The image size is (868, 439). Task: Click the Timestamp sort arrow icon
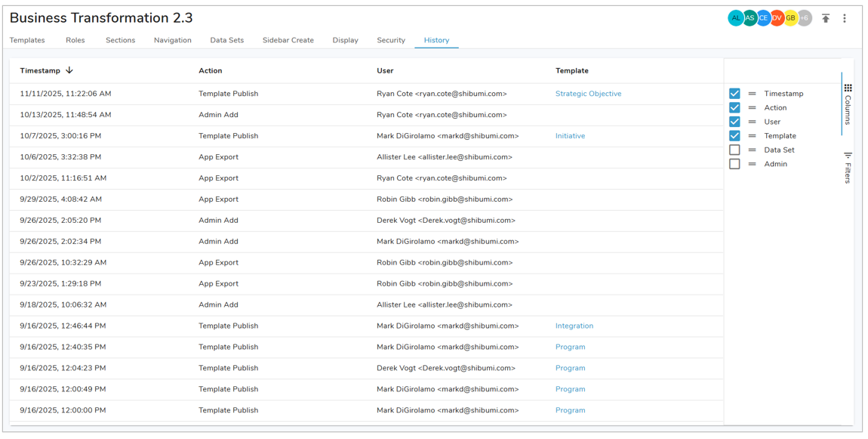tap(69, 70)
